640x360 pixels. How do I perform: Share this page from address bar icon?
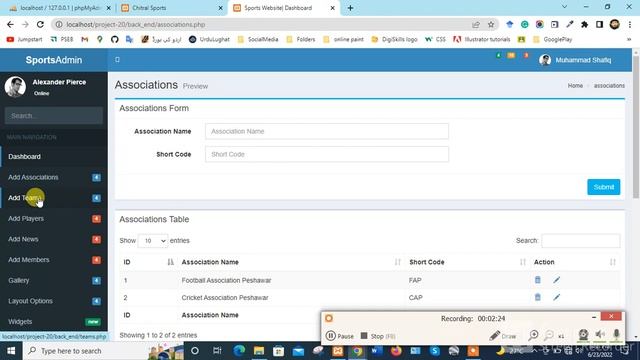click(x=476, y=24)
